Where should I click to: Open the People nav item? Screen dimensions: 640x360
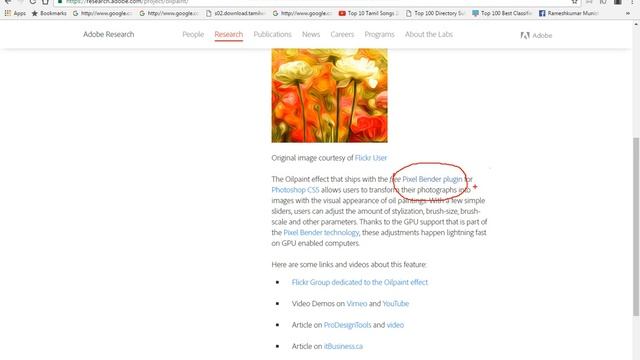click(193, 34)
